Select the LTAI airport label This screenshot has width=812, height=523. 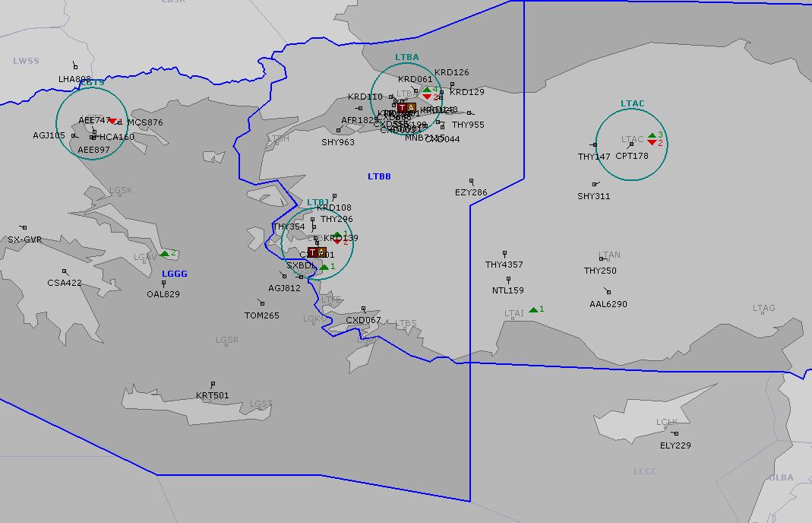coord(514,314)
